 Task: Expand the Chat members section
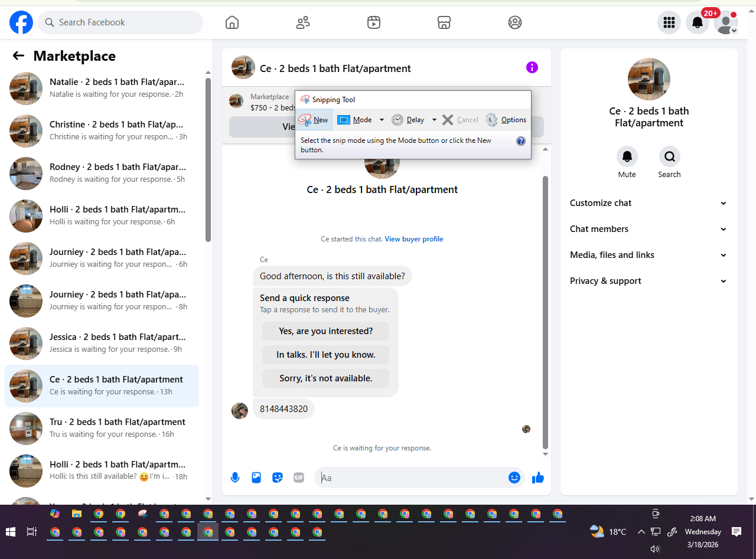(648, 229)
